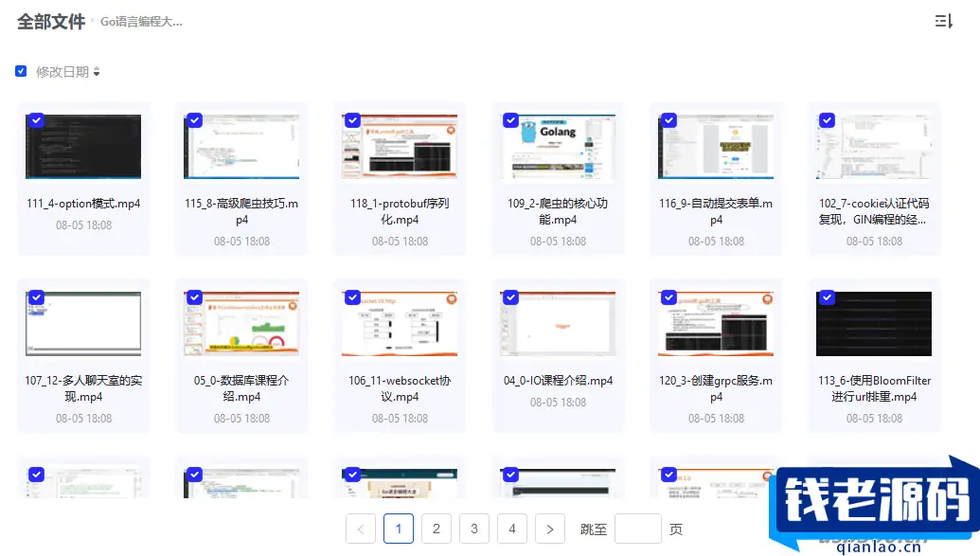
Task: Open the 全部文件 breadcrumb
Action: tap(50, 21)
